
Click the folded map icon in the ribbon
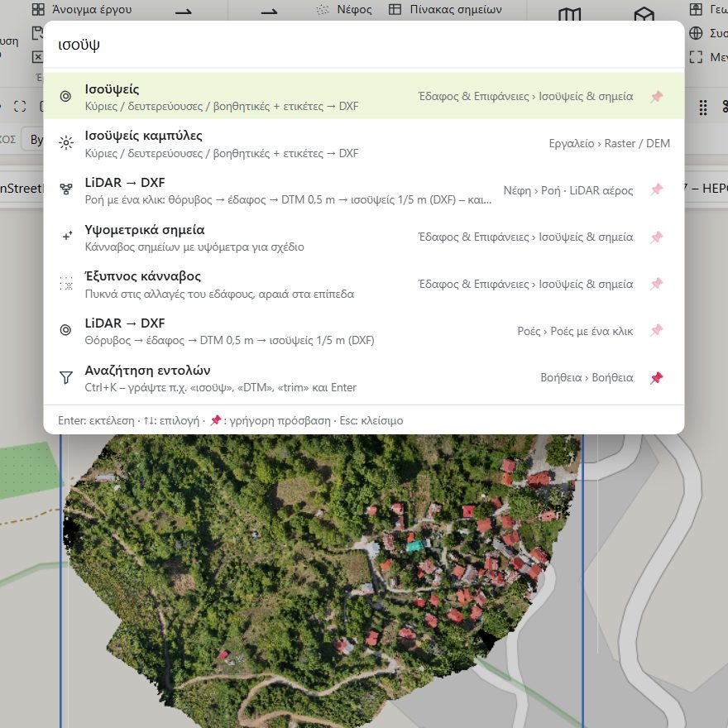coord(570,14)
